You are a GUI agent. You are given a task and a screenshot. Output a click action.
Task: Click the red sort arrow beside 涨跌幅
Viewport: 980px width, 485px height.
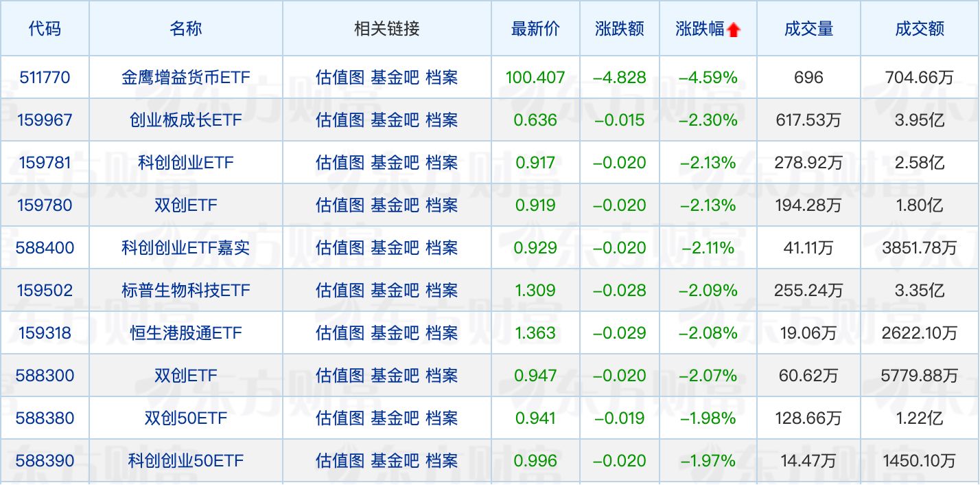coord(734,30)
